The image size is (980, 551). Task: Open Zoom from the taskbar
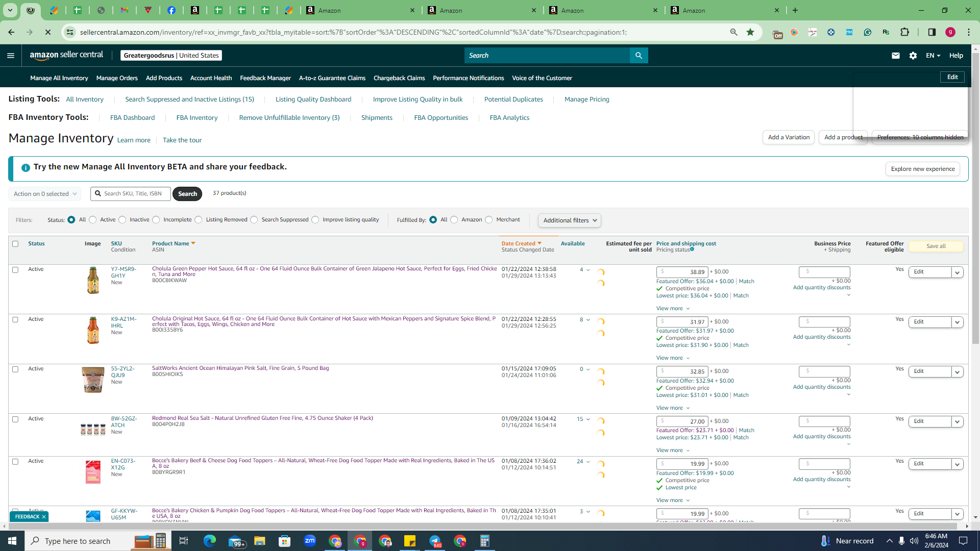tap(310, 541)
